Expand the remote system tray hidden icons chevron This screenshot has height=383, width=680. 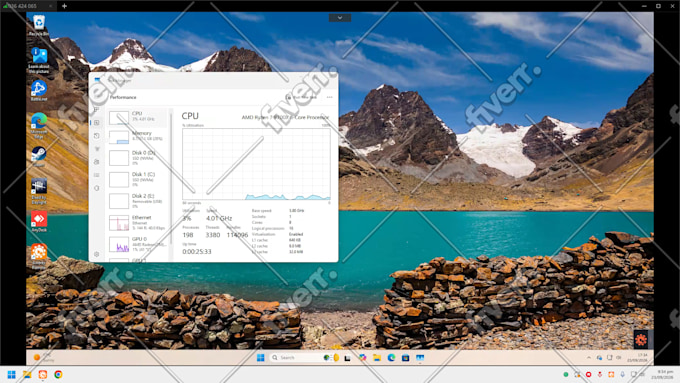pyautogui.click(x=588, y=358)
